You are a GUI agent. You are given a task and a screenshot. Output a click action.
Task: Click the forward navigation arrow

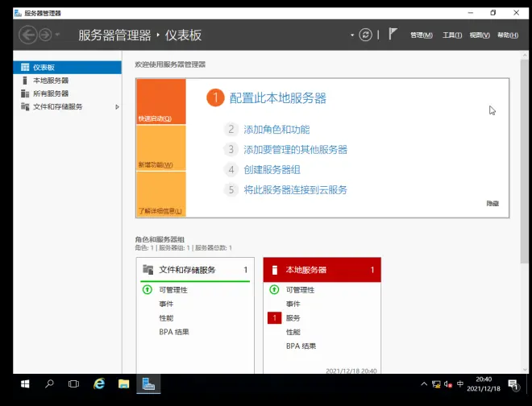[x=45, y=35]
